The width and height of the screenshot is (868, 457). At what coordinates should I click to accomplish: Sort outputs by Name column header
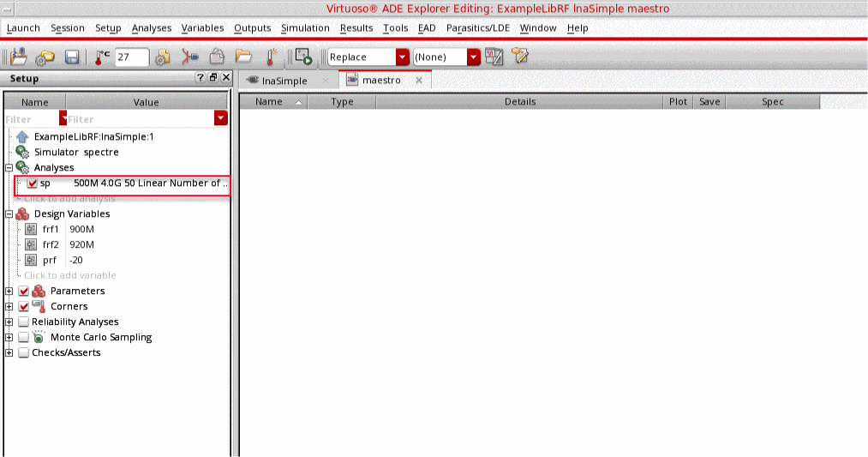(273, 102)
